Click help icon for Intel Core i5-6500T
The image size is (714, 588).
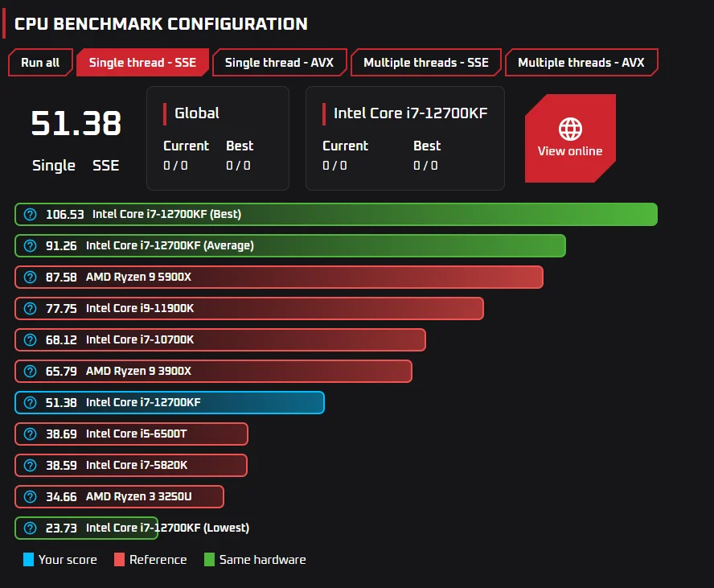(30, 434)
